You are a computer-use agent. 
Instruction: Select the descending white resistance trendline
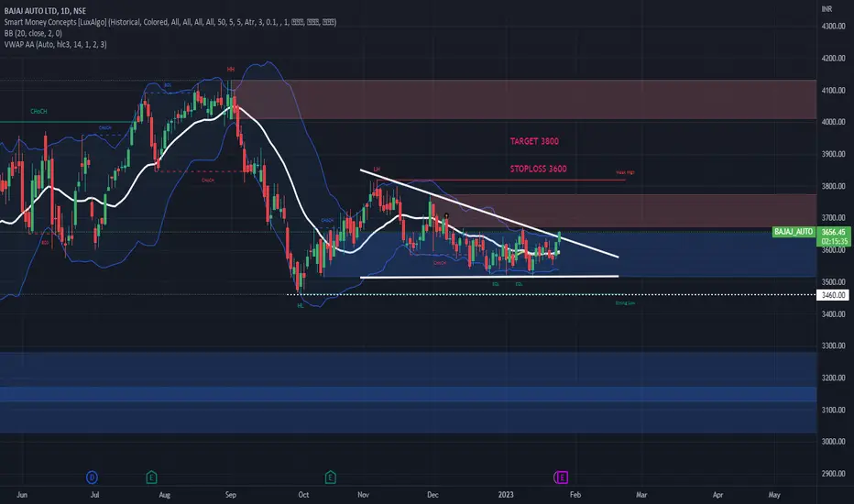coord(489,214)
